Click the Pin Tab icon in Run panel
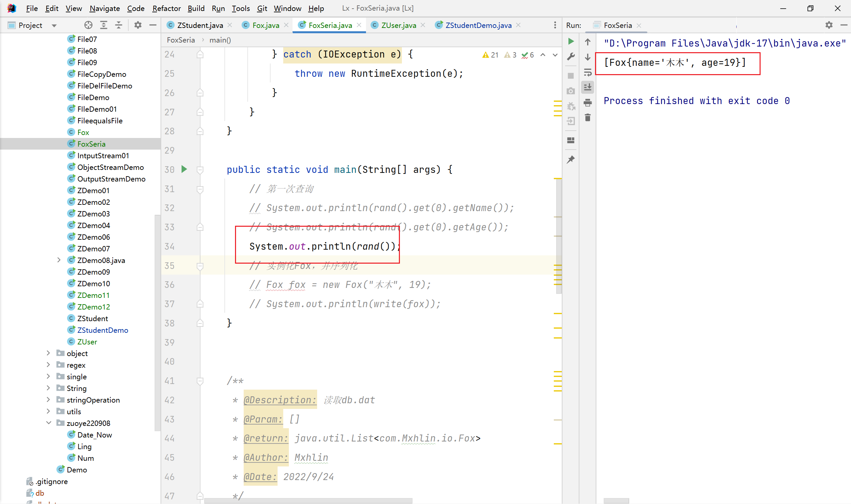 [571, 159]
